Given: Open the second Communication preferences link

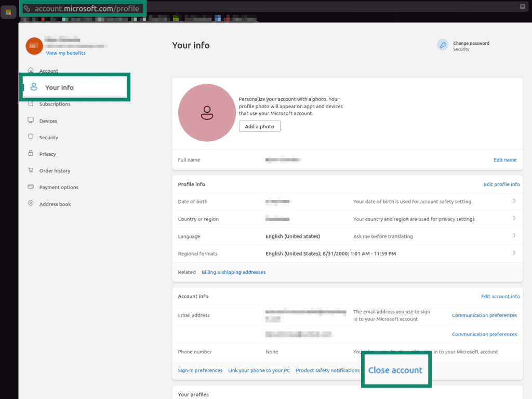Looking at the screenshot, I should [x=484, y=334].
